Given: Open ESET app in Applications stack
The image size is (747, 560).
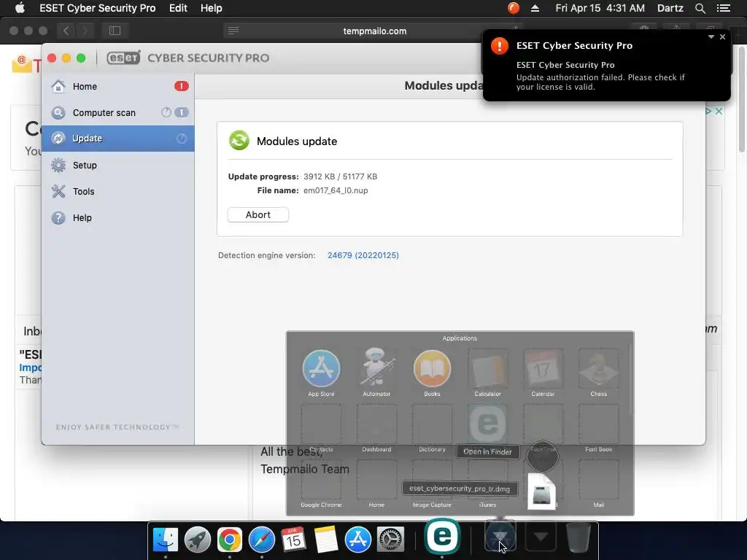Looking at the screenshot, I should pos(487,424).
